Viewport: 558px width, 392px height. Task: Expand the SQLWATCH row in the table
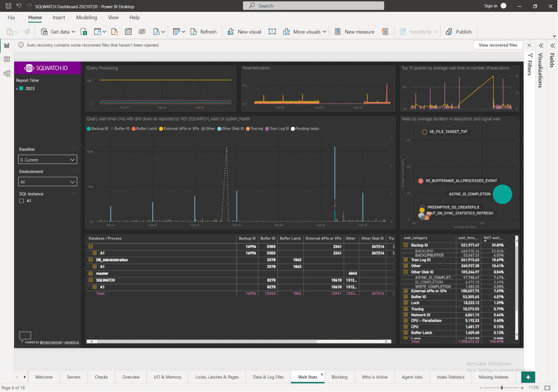(90, 280)
